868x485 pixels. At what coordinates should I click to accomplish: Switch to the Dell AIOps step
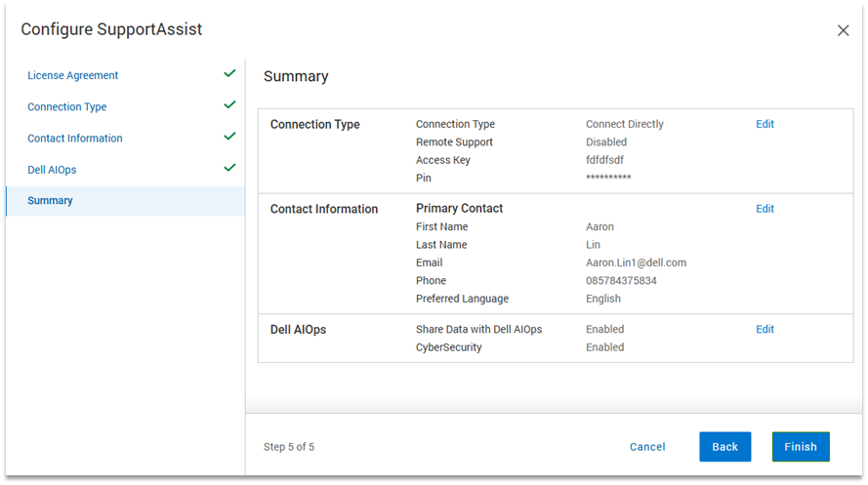52,170
